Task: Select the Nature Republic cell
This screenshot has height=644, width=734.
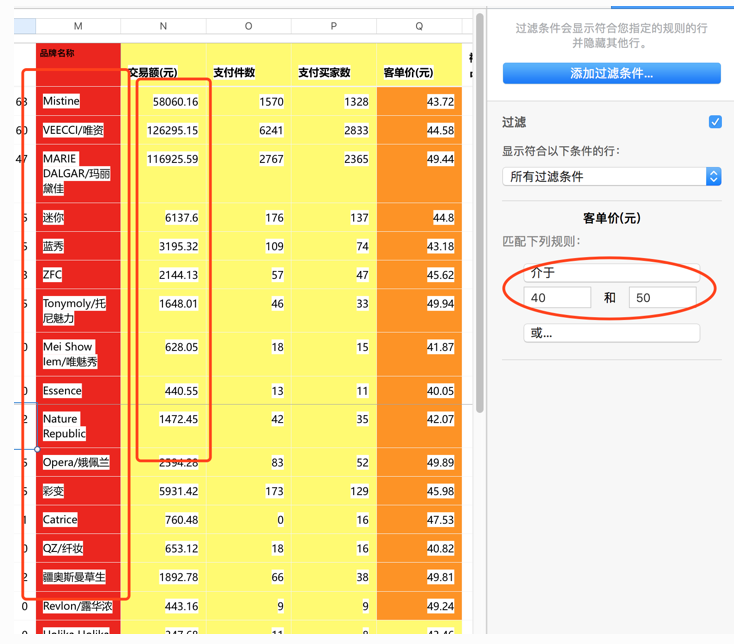Action: pyautogui.click(x=78, y=426)
